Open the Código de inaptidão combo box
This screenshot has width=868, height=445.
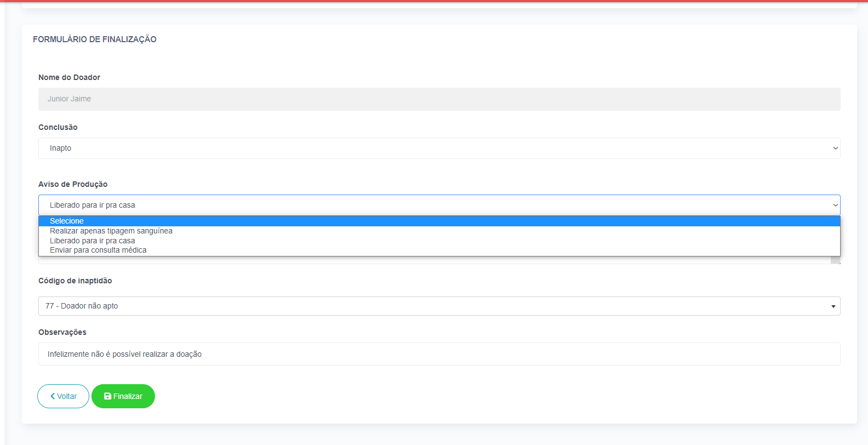[439, 306]
